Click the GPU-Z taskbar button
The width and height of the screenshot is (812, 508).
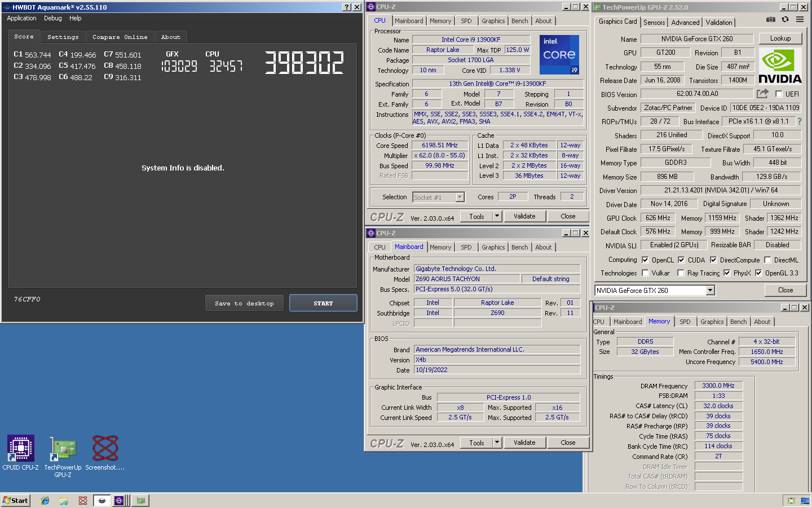[x=140, y=501]
